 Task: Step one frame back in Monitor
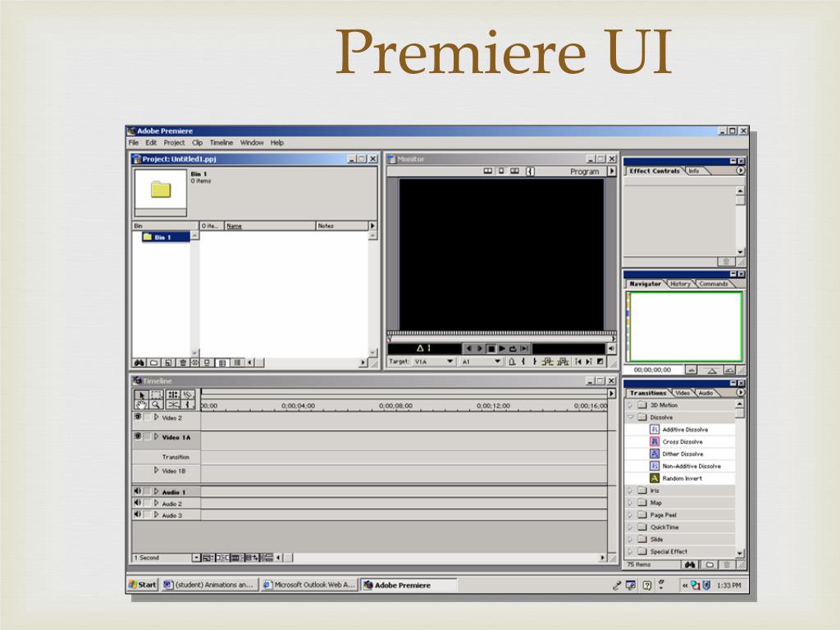click(x=469, y=349)
